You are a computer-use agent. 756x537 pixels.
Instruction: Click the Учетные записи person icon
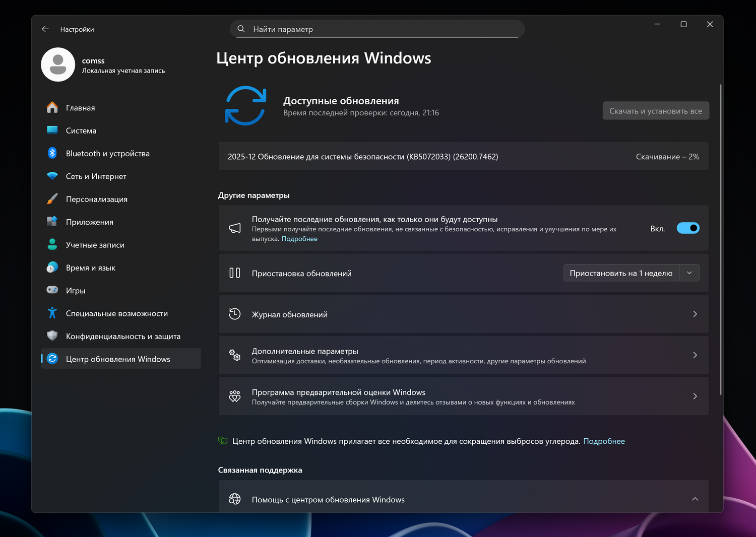coord(52,245)
